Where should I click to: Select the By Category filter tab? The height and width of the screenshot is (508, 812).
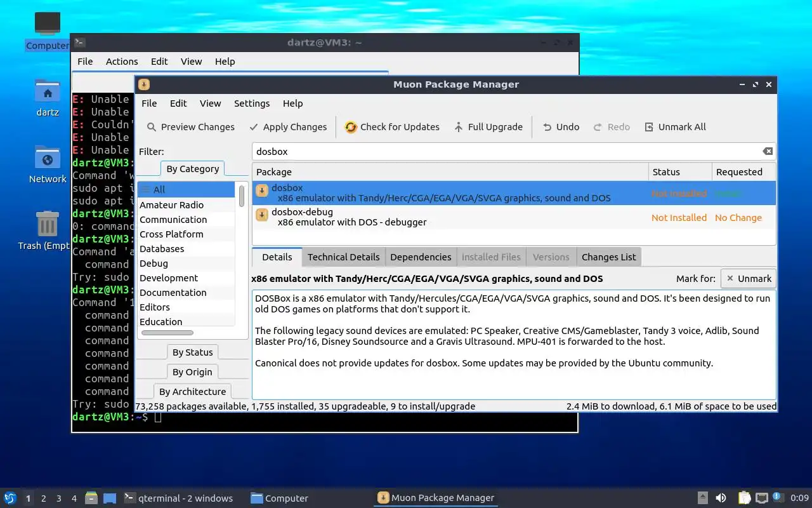pyautogui.click(x=192, y=169)
